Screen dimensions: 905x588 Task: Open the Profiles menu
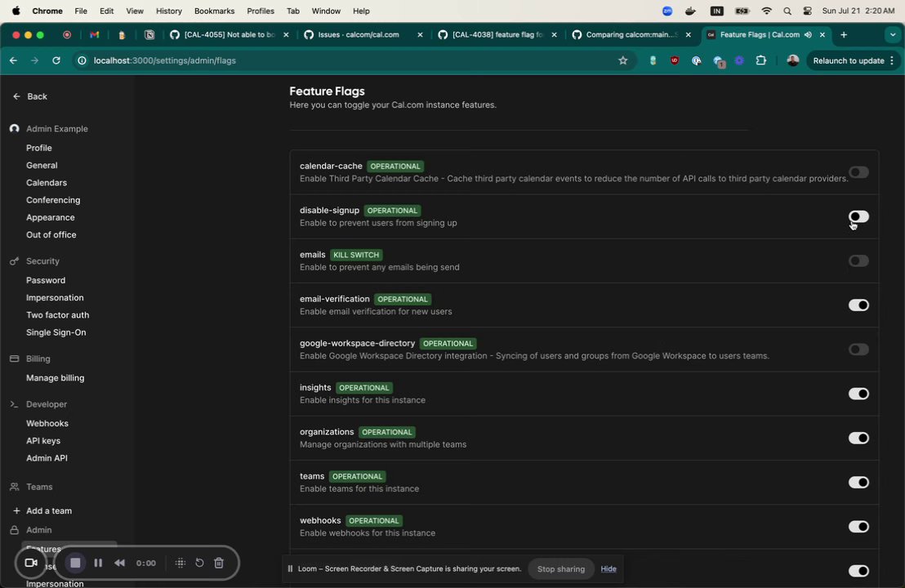261,11
